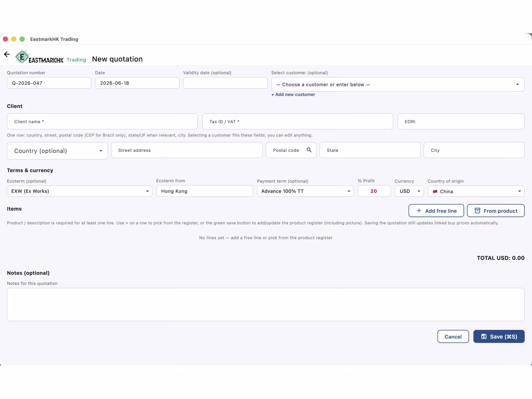Image resolution: width=532 pixels, height=399 pixels.
Task: Add a free line item
Action: [x=436, y=211]
